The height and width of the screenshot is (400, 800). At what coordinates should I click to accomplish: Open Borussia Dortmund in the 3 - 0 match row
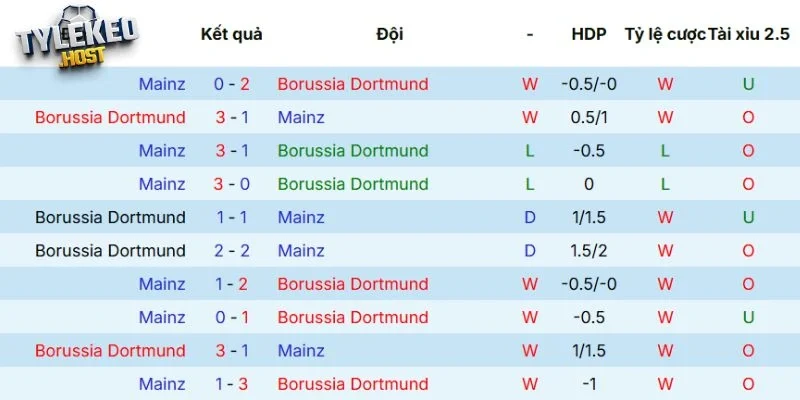pos(353,184)
